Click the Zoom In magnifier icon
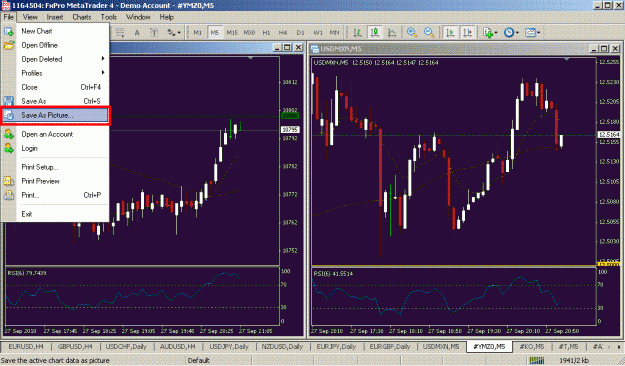The image size is (625, 366). 412,33
